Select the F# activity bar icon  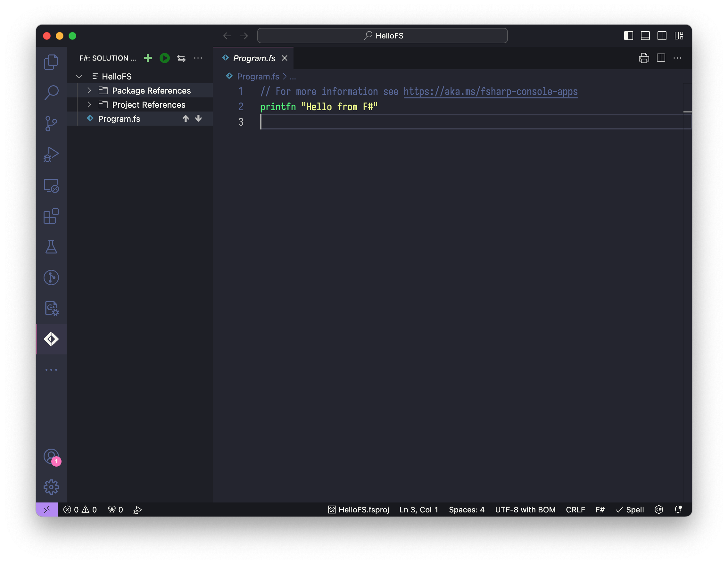click(51, 339)
